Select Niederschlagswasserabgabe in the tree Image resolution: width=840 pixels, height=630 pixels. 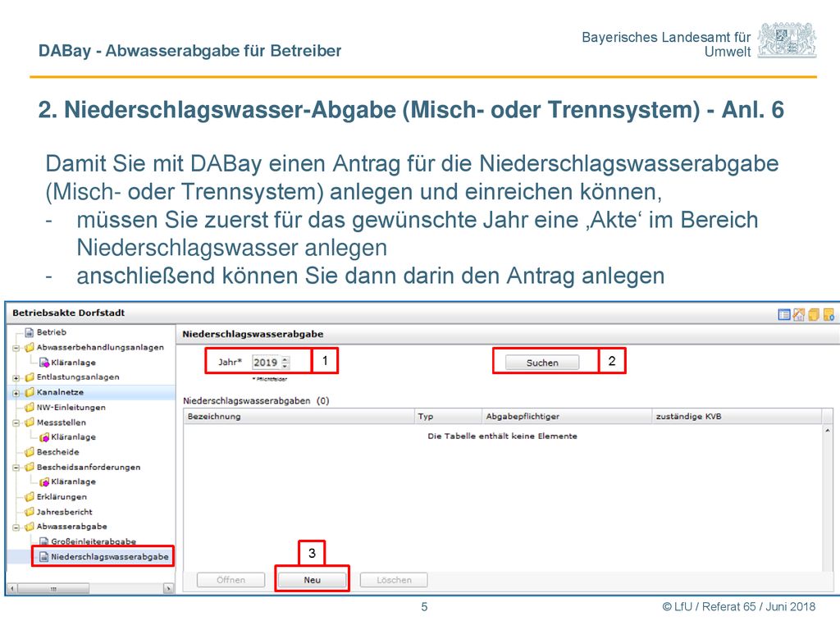[x=109, y=557]
